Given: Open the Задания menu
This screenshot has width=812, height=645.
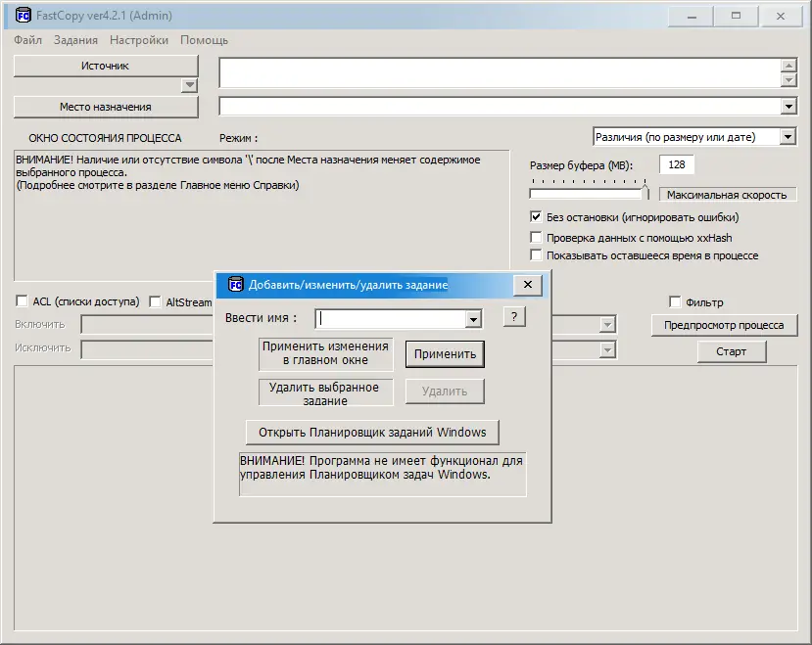Looking at the screenshot, I should tap(75, 40).
